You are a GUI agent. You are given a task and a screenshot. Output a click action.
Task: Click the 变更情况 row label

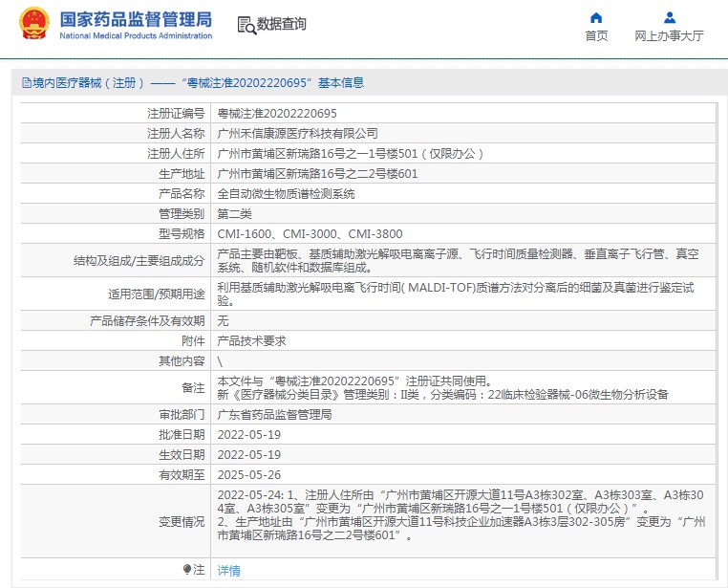pos(180,521)
